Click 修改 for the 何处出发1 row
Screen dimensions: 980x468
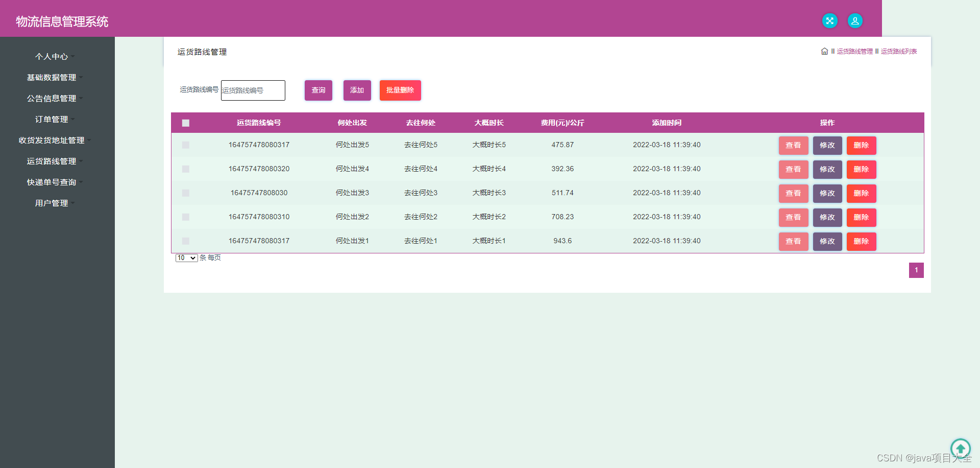(827, 242)
